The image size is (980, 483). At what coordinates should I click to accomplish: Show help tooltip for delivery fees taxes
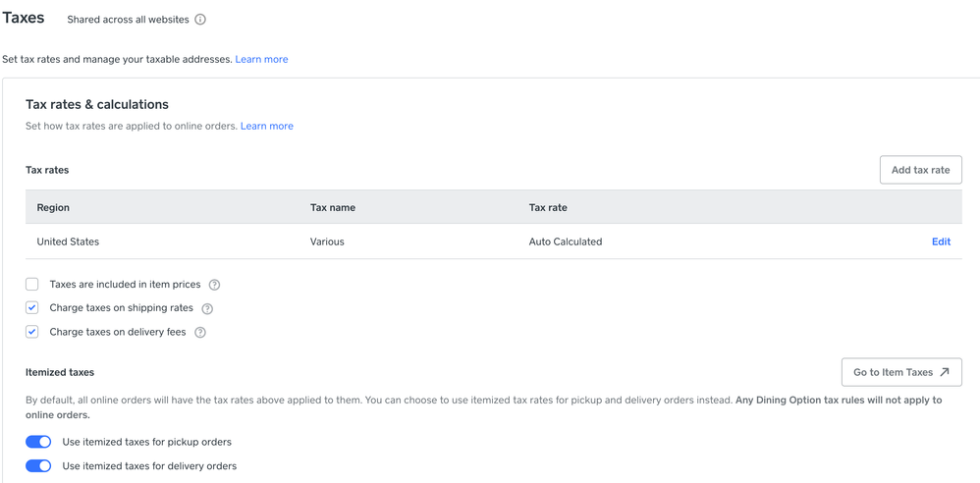tap(200, 333)
